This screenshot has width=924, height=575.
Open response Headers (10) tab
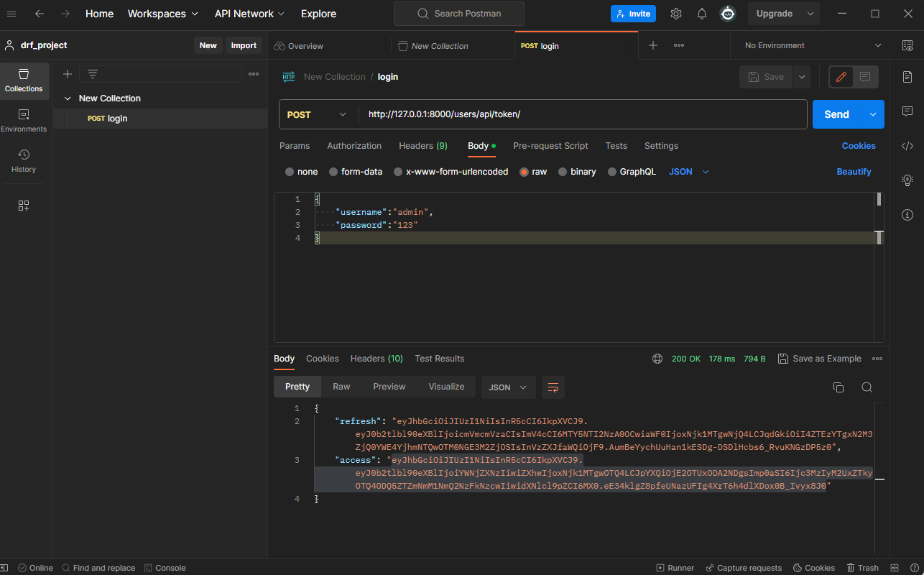click(376, 359)
